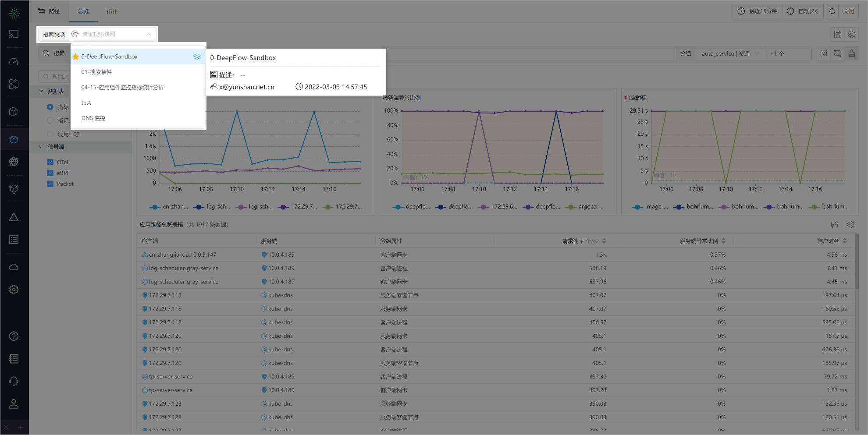Toggle the Packet checkbox

click(50, 184)
